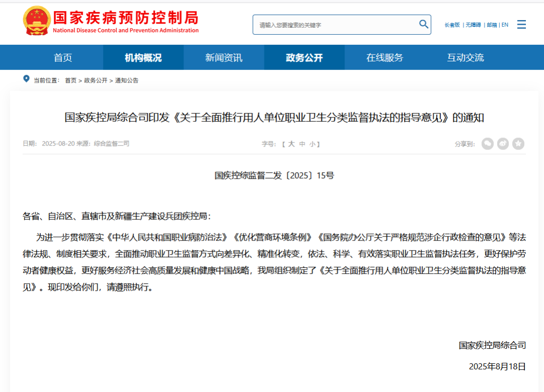Switch site language to EN

pyautogui.click(x=505, y=25)
